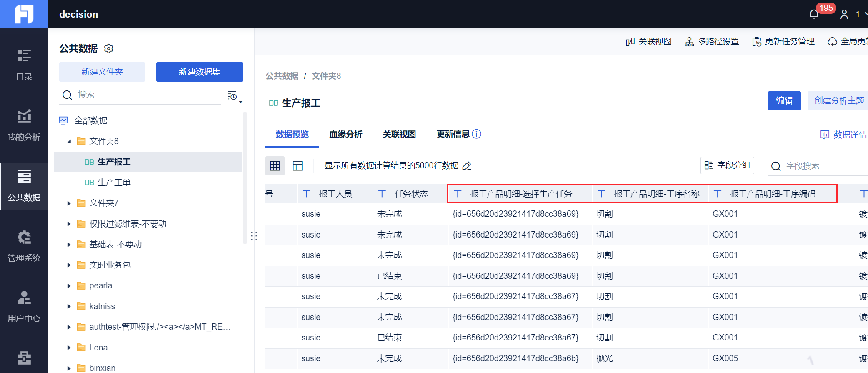
Task: Open 数据详情 link
Action: coord(843,135)
